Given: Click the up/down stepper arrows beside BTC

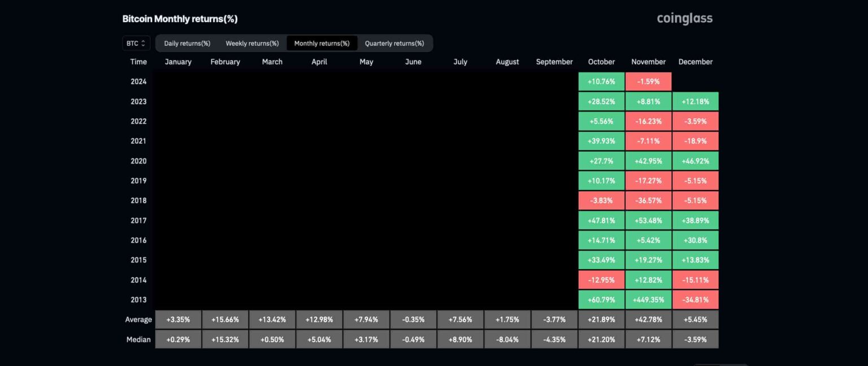Looking at the screenshot, I should (x=143, y=42).
